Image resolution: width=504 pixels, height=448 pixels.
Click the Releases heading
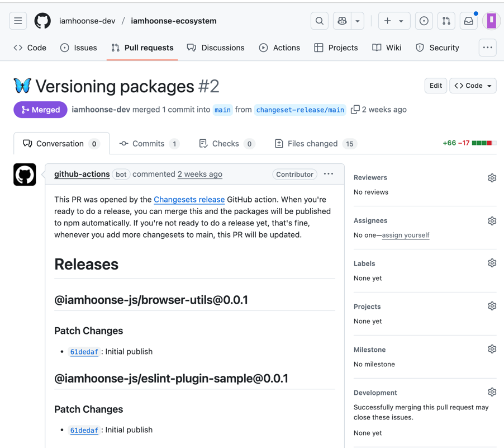pyautogui.click(x=86, y=265)
